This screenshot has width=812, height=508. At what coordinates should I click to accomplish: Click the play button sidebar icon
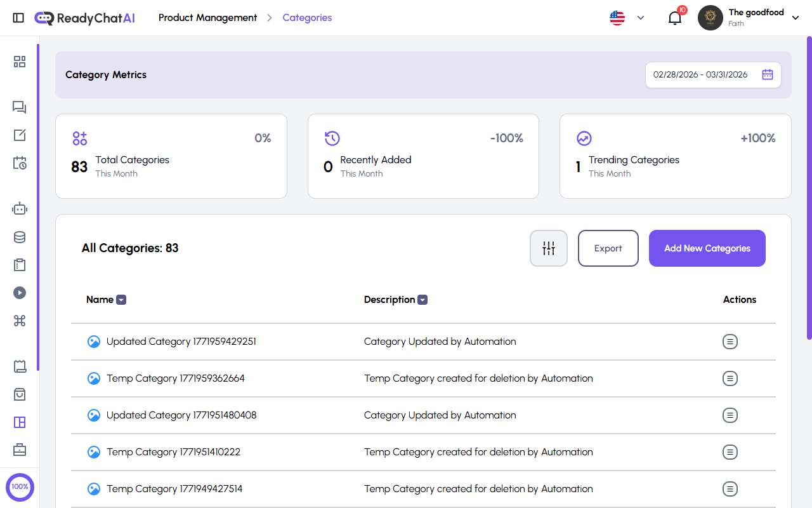[x=20, y=293]
